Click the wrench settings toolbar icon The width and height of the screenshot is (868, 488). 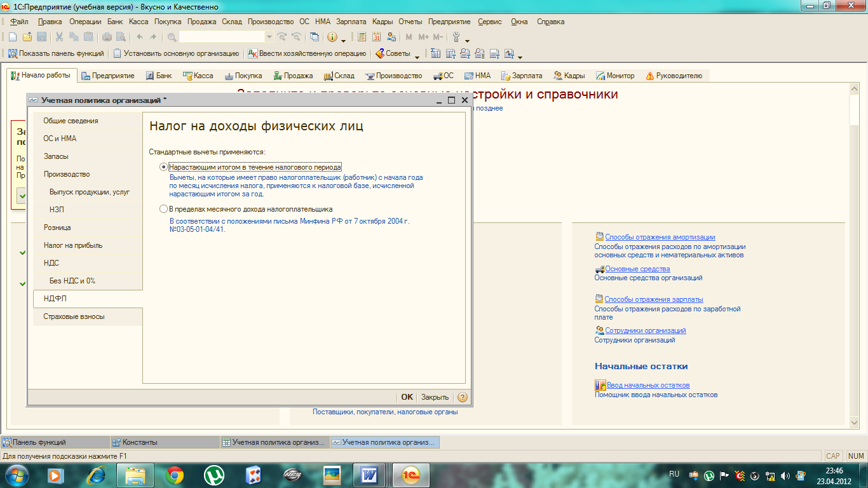click(x=456, y=37)
